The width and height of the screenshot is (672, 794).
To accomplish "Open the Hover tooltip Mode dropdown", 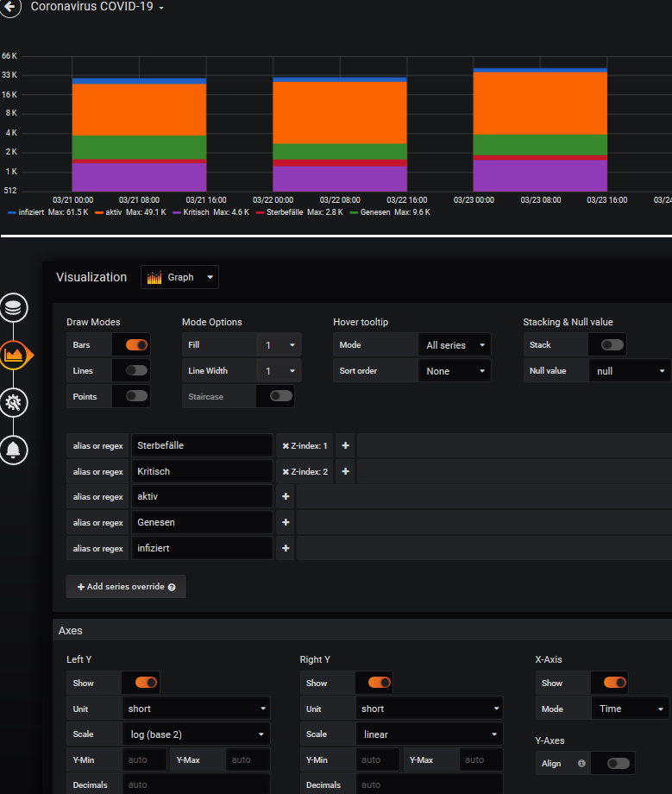I will [x=455, y=345].
